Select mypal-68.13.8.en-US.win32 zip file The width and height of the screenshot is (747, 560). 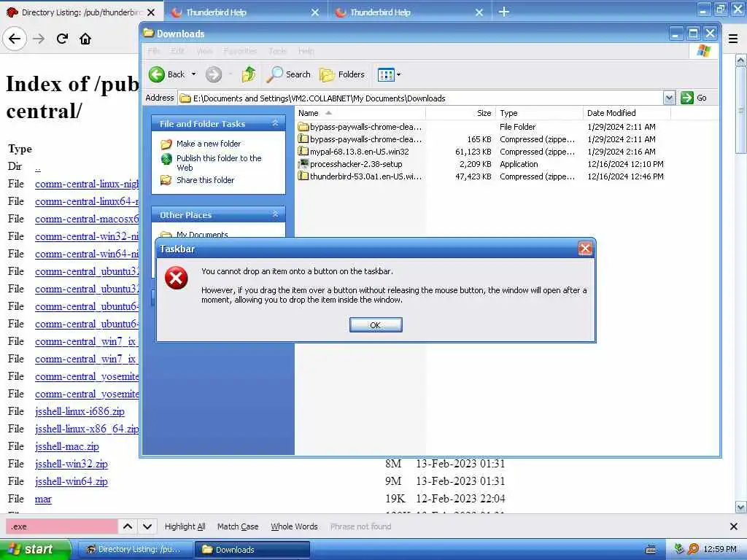pyautogui.click(x=354, y=152)
